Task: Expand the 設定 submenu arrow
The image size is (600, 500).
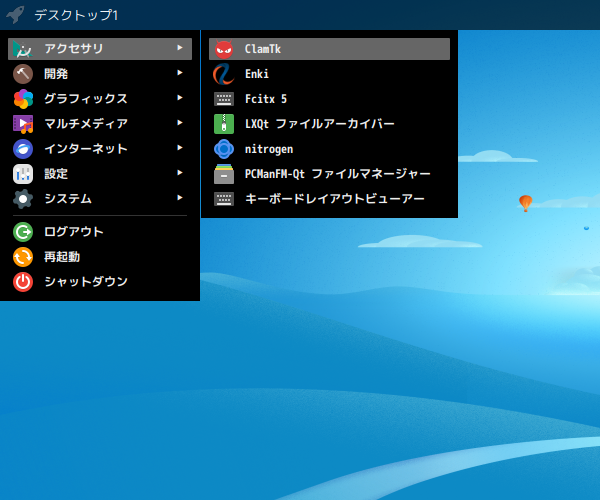Action: (x=180, y=173)
